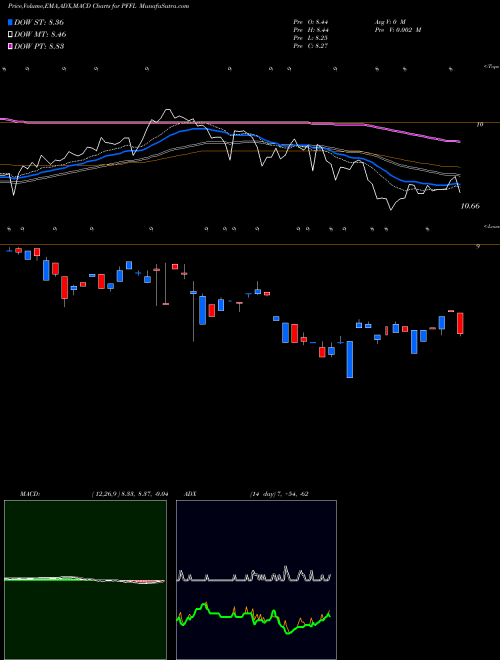Click the Avg V: 0 M text

click(389, 22)
